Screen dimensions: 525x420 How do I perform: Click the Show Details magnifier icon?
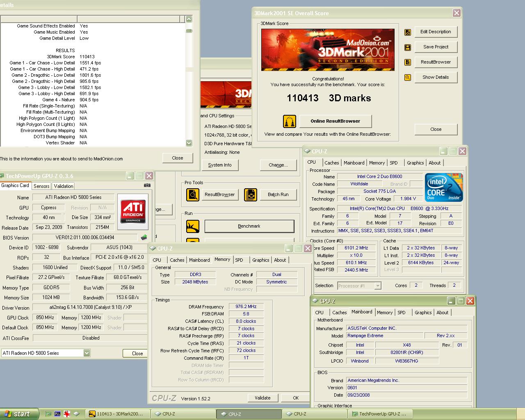coord(408,78)
